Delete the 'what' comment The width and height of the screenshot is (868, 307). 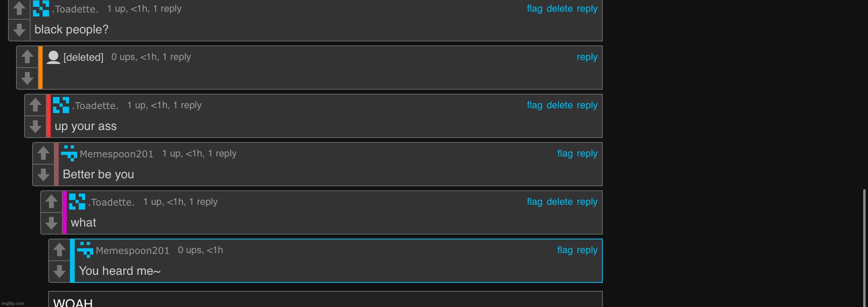coord(559,202)
